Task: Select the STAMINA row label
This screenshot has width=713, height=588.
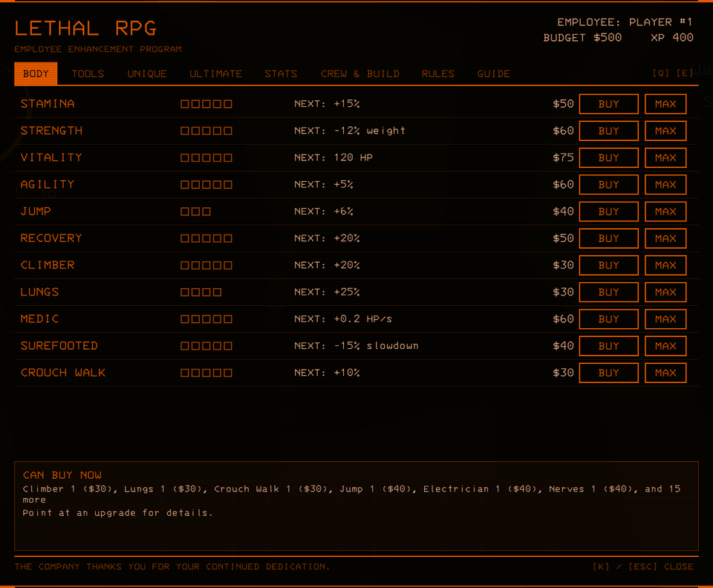Action: [x=48, y=104]
